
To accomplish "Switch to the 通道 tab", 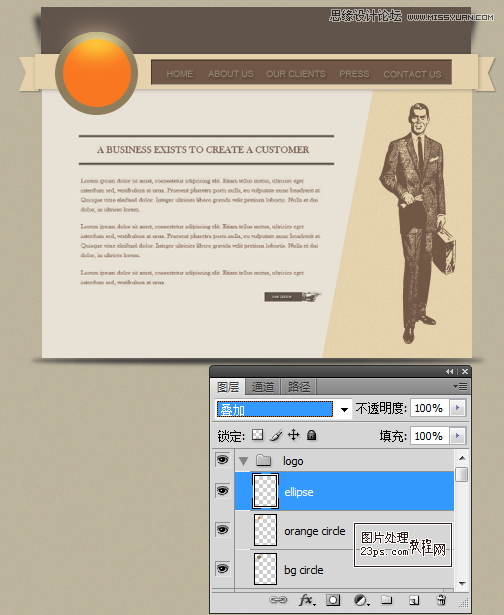I will (263, 387).
